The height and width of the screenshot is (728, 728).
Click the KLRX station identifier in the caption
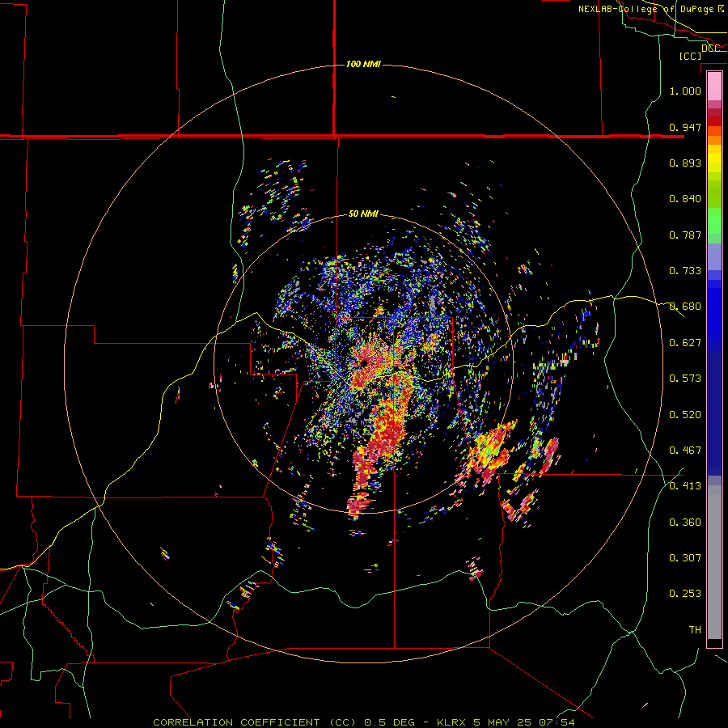click(451, 722)
